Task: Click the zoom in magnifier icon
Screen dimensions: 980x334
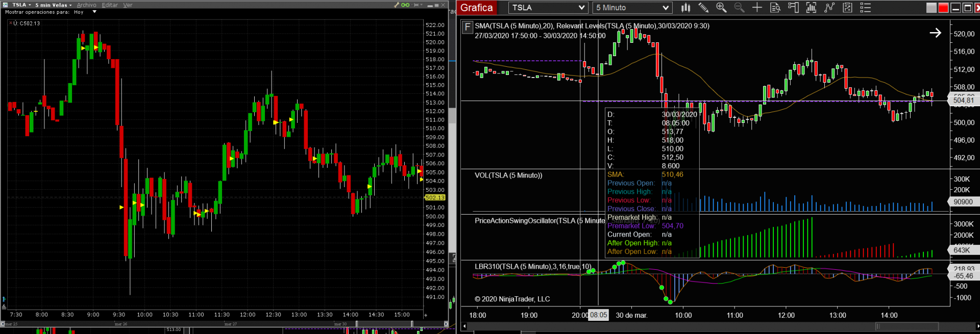Action: 721,8
